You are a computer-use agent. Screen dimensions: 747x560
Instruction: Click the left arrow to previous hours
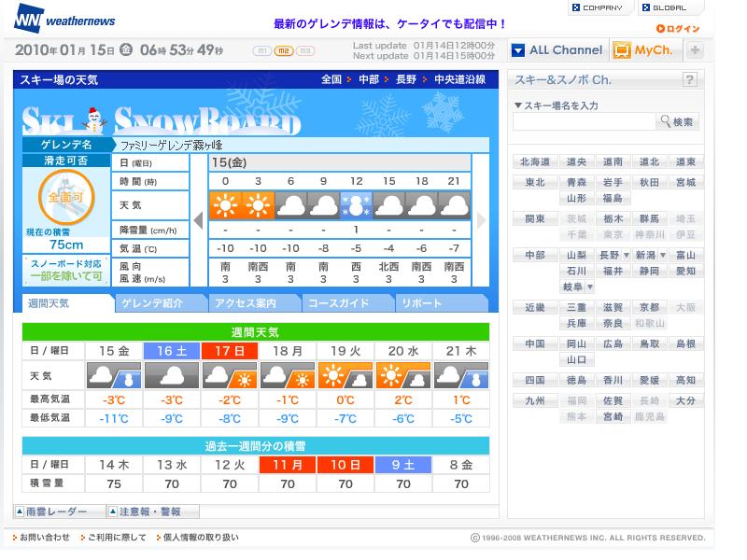tap(199, 220)
